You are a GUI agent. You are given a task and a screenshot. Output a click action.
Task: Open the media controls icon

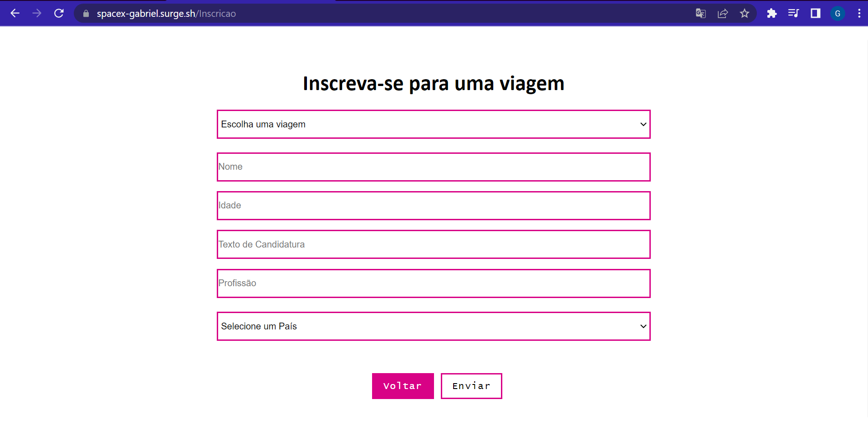click(793, 13)
